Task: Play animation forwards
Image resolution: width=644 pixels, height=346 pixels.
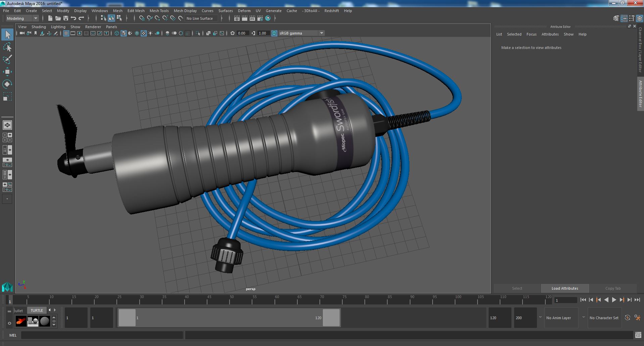Action: point(614,300)
